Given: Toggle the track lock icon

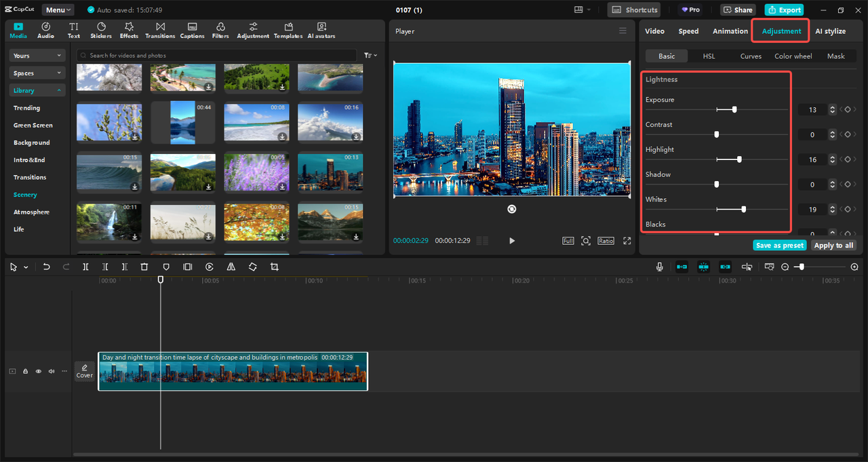Looking at the screenshot, I should pyautogui.click(x=26, y=371).
